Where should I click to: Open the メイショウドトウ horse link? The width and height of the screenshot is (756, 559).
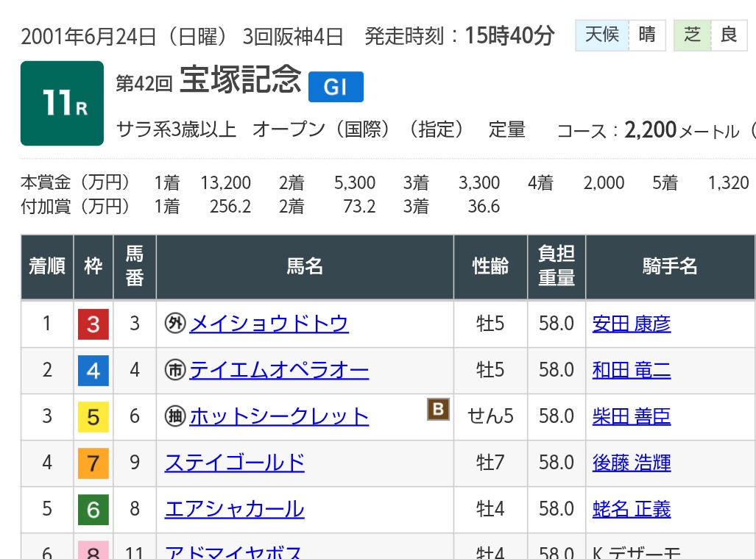coord(269,324)
